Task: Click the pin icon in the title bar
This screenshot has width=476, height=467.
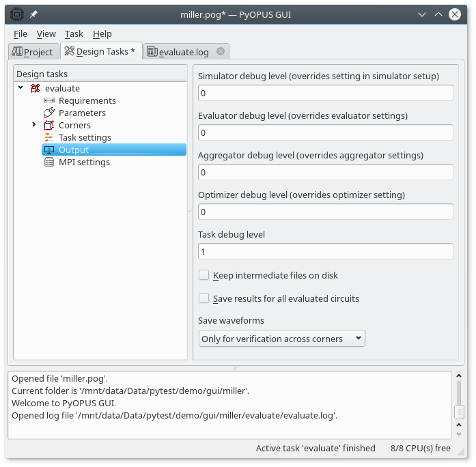Action: [33, 14]
